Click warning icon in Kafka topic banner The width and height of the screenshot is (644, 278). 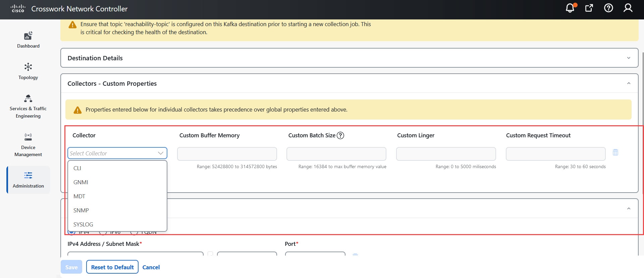(72, 25)
